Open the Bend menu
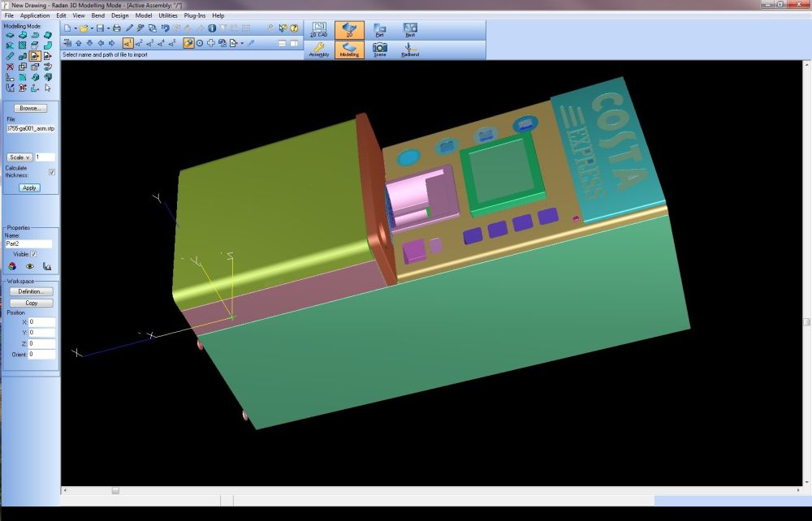812x521 pixels. 97,15
